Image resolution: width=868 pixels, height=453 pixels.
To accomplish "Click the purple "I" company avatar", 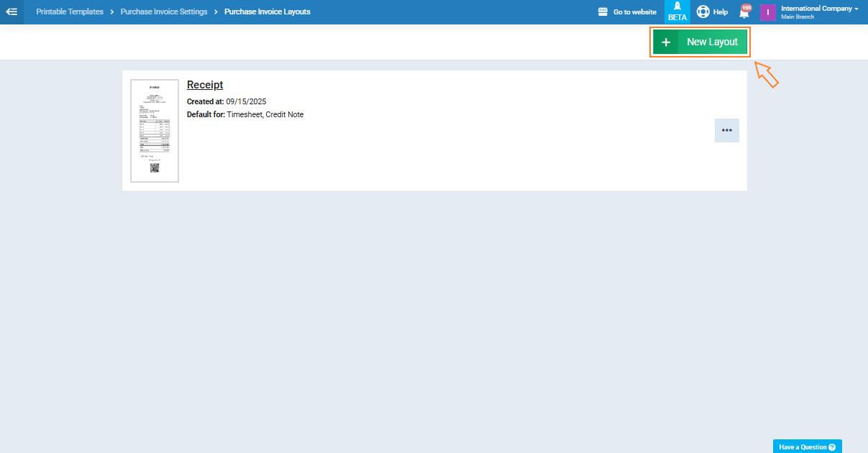I will pyautogui.click(x=768, y=12).
